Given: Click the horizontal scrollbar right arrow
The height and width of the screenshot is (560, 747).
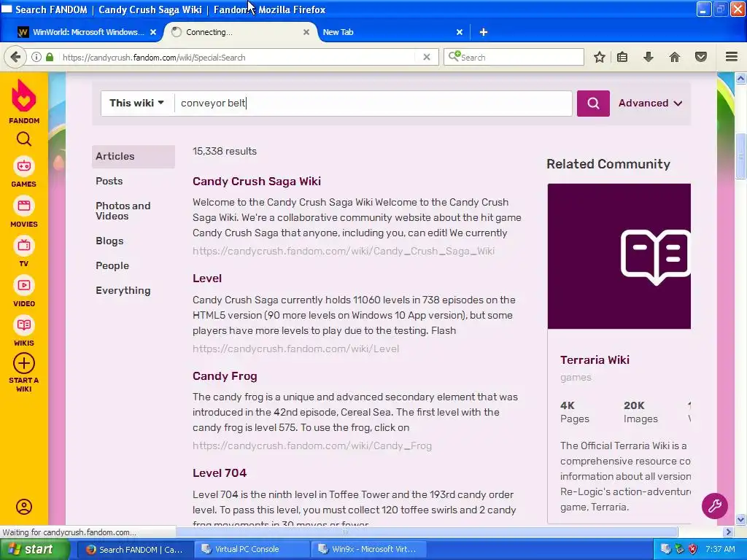Looking at the screenshot, I should pyautogui.click(x=729, y=532).
